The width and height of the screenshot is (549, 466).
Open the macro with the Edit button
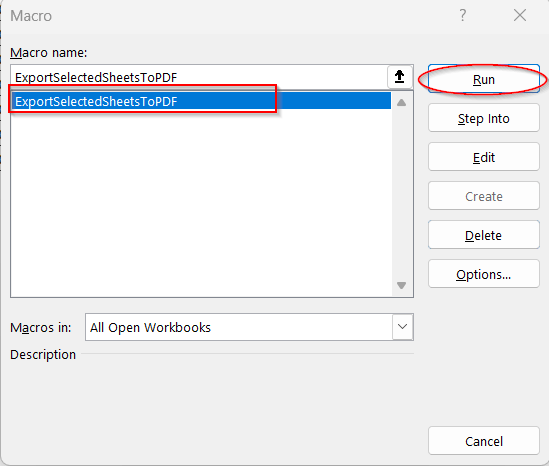[x=484, y=157]
